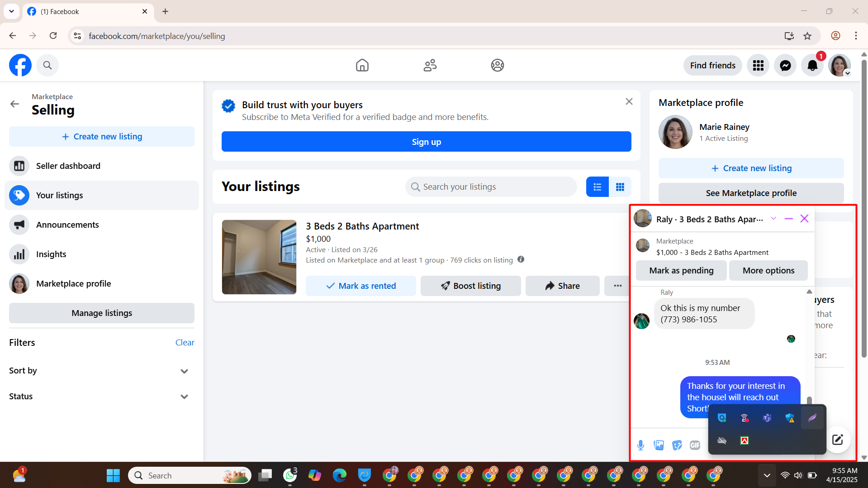Open the listing's three-dot more menu
The image size is (868, 488).
pyautogui.click(x=617, y=286)
